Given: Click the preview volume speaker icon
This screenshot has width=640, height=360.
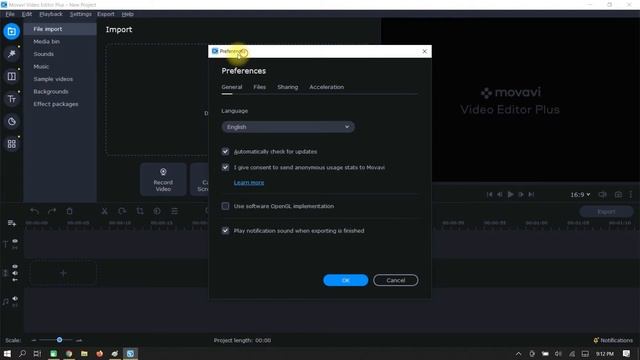Looking at the screenshot, I should [602, 195].
